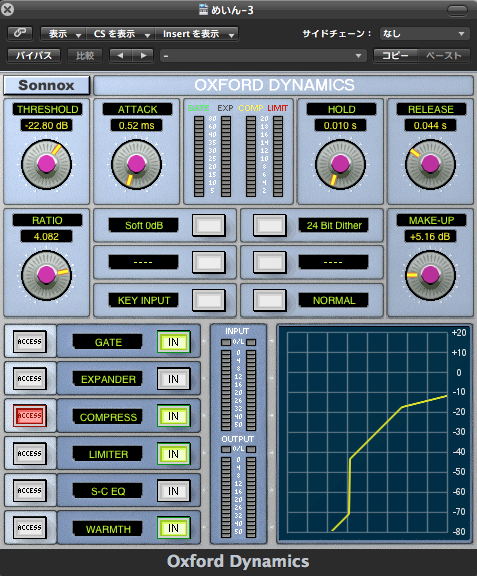Image resolution: width=477 pixels, height=576 pixels.
Task: Click the next preset arrow
Action: 144,56
